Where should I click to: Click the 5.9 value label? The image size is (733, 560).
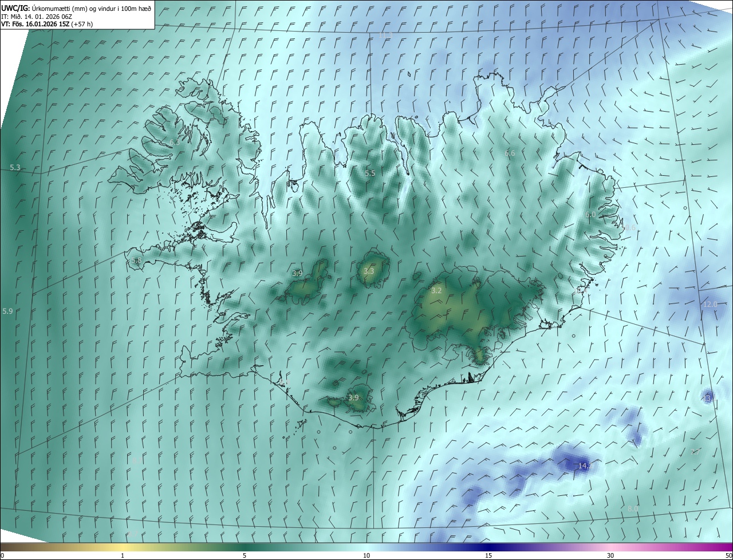7,311
